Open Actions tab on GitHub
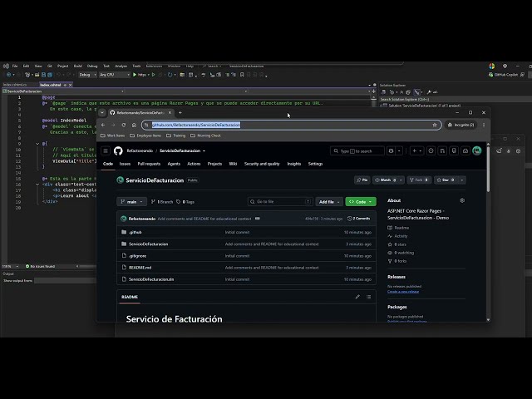532x399 pixels. pos(194,164)
